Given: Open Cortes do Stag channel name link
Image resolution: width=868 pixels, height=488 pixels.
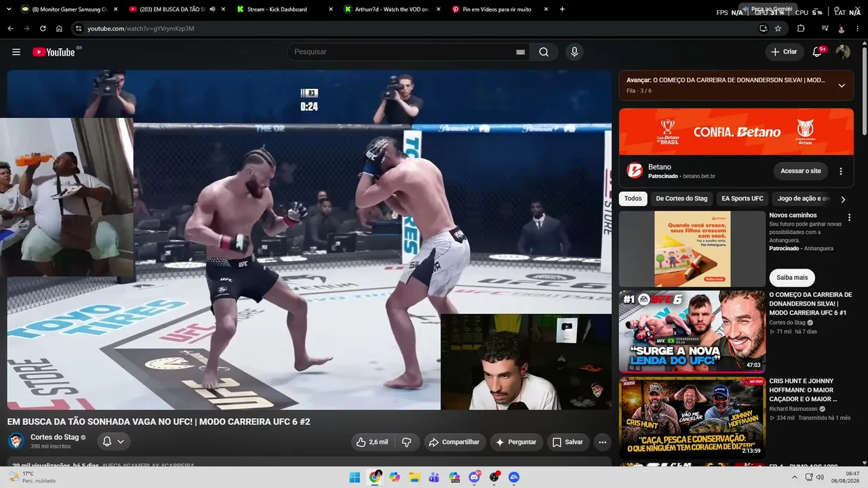Looking at the screenshot, I should click(x=55, y=437).
